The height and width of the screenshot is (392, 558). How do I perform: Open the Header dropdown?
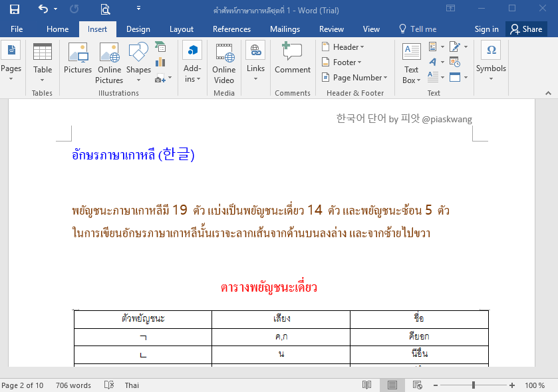click(x=343, y=47)
